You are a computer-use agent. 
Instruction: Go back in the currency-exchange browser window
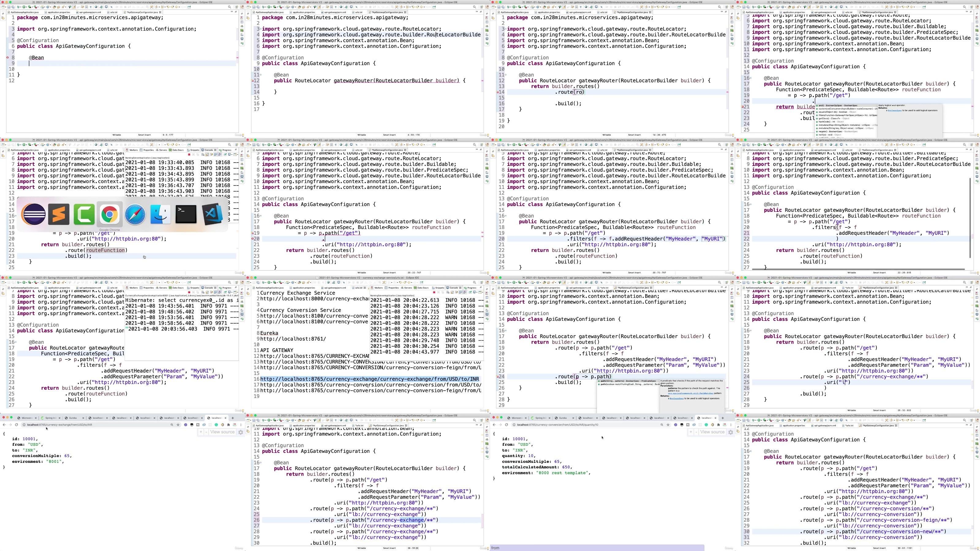4,424
